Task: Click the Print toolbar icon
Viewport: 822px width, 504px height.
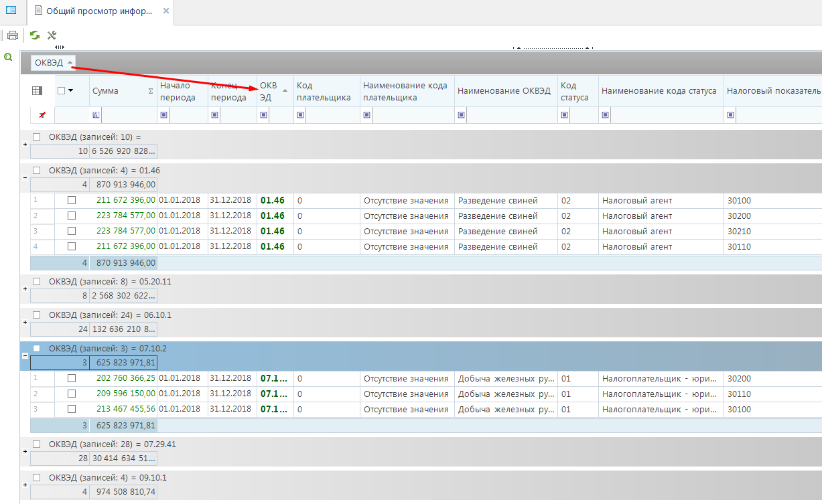Action: 13,35
